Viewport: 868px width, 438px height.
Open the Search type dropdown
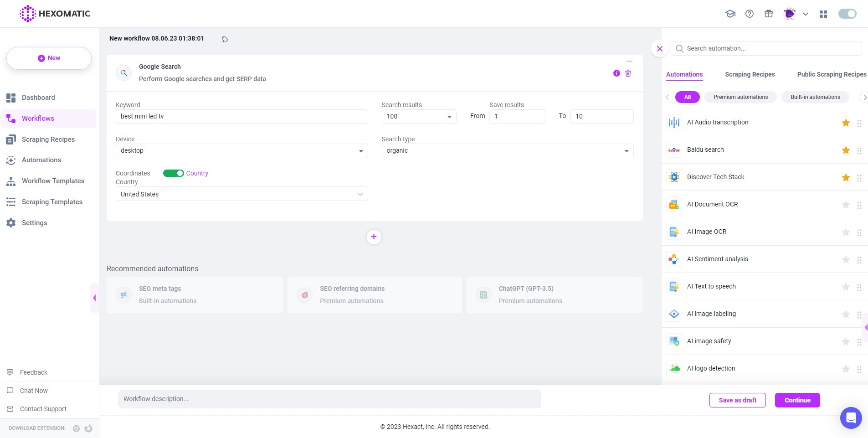click(x=507, y=150)
